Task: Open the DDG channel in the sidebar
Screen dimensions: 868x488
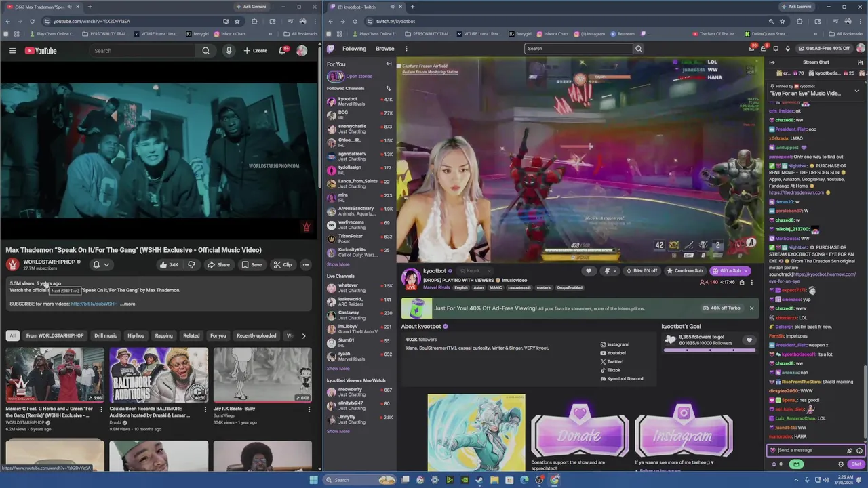Action: click(359, 115)
